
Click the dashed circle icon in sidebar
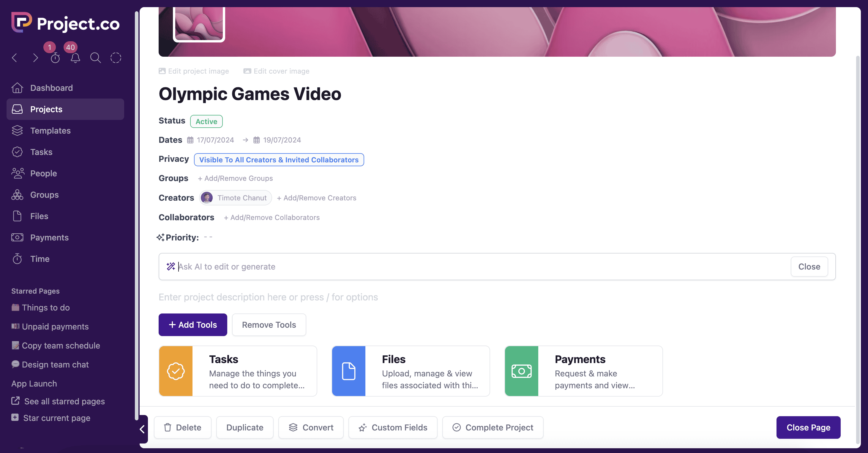(116, 58)
